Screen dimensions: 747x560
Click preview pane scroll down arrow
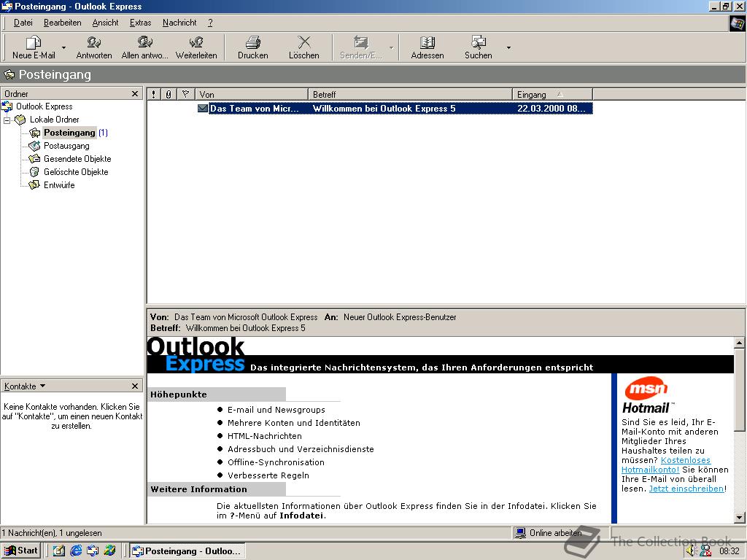[x=739, y=518]
